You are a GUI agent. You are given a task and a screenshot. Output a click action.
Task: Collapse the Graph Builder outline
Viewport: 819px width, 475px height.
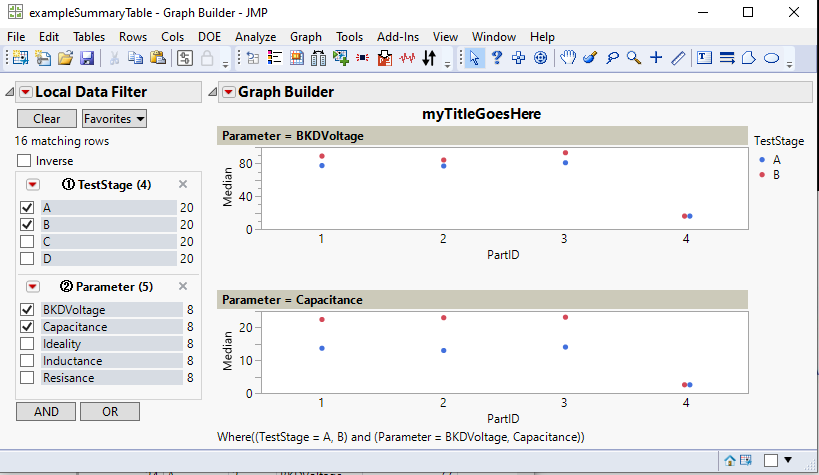pos(212,92)
